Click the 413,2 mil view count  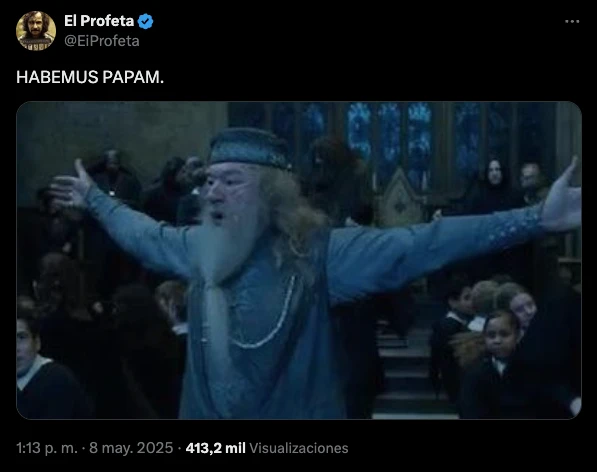point(215,448)
